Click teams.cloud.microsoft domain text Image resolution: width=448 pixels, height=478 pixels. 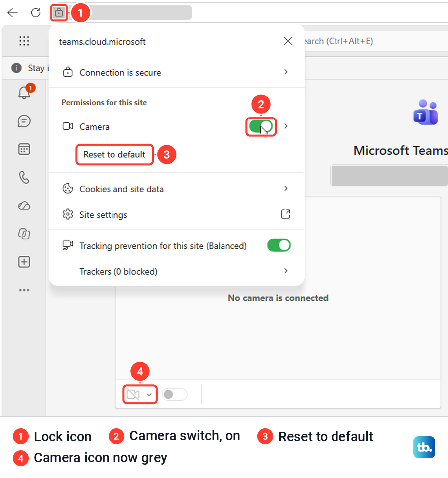[x=102, y=42]
